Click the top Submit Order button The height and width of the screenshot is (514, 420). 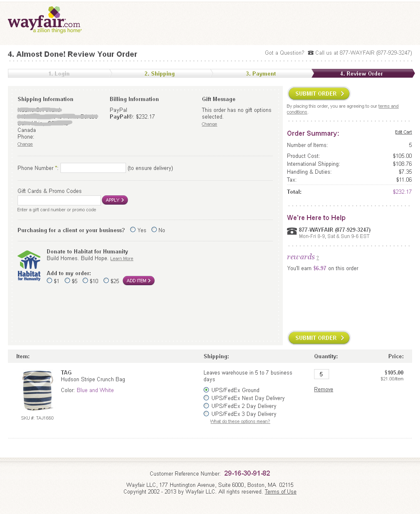pyautogui.click(x=319, y=94)
